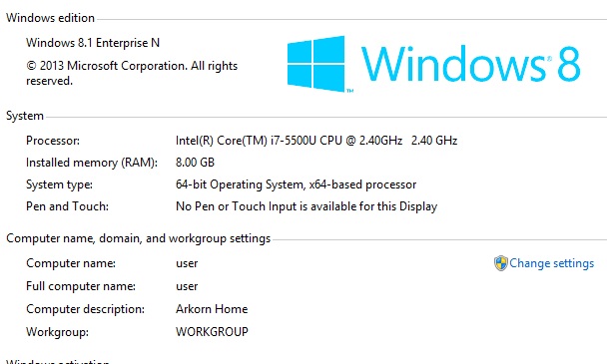Select the Windows 8.1 Enterprise N edition text
The height and width of the screenshot is (364, 607).
pyautogui.click(x=93, y=43)
